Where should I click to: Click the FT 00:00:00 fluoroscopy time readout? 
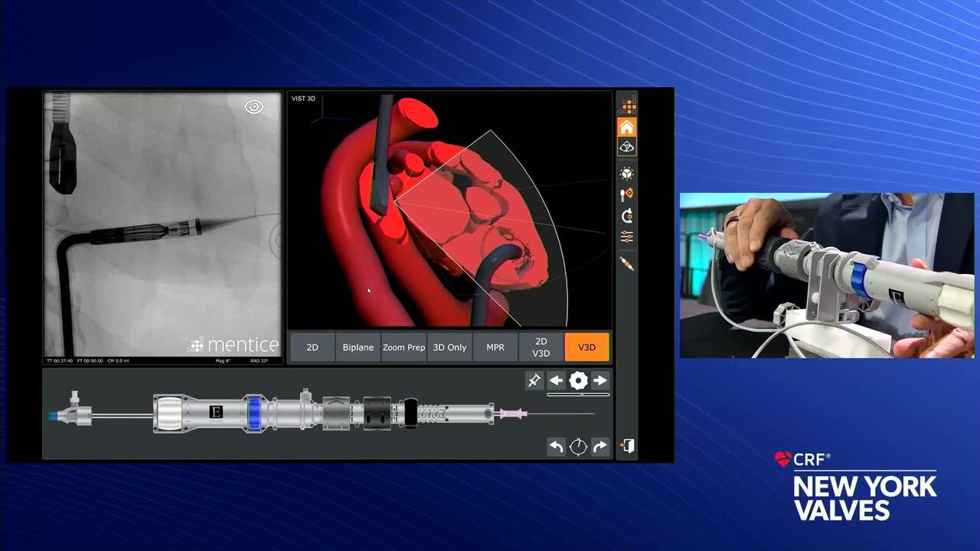(91, 360)
